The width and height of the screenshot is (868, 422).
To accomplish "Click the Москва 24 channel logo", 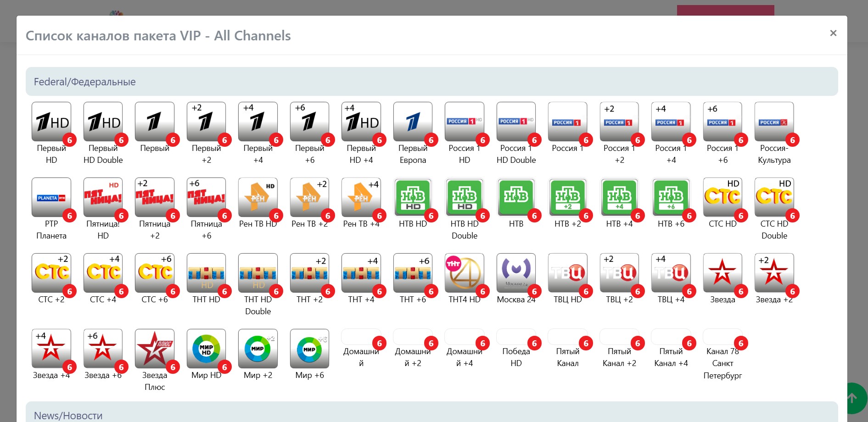I will [516, 273].
